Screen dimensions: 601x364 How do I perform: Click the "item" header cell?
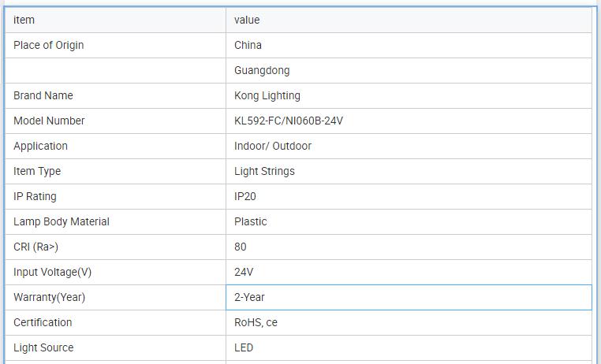(x=24, y=20)
